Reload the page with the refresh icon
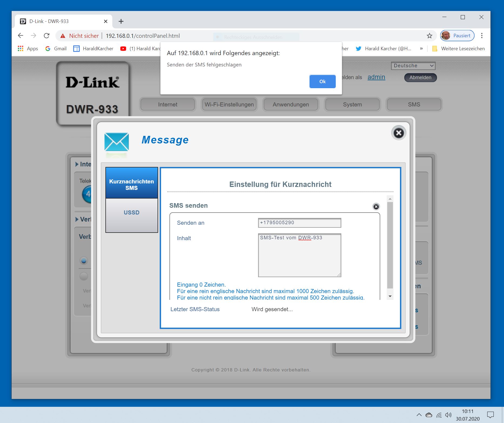Image resolution: width=504 pixels, height=423 pixels. tap(46, 36)
